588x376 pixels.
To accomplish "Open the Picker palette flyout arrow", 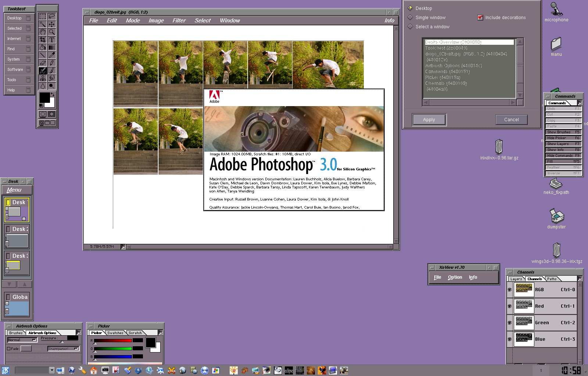I will point(160,333).
